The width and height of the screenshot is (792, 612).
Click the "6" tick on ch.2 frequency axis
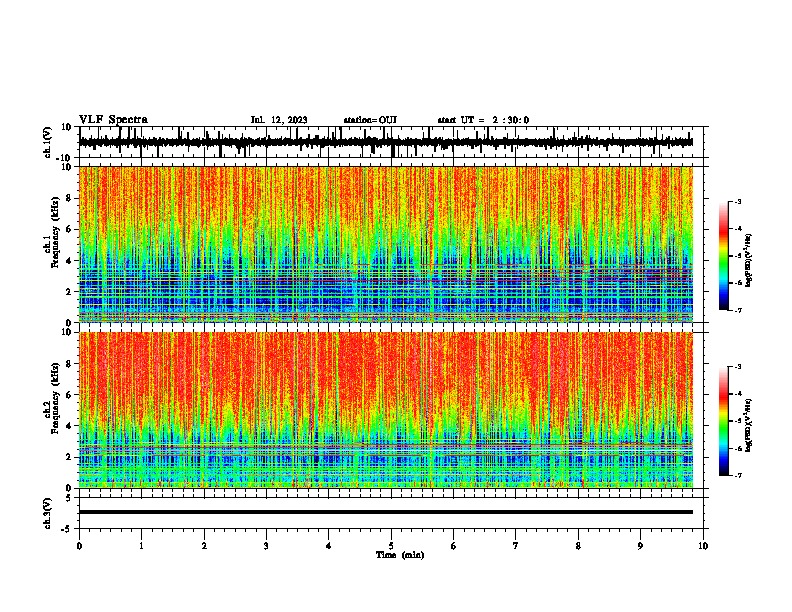point(70,395)
